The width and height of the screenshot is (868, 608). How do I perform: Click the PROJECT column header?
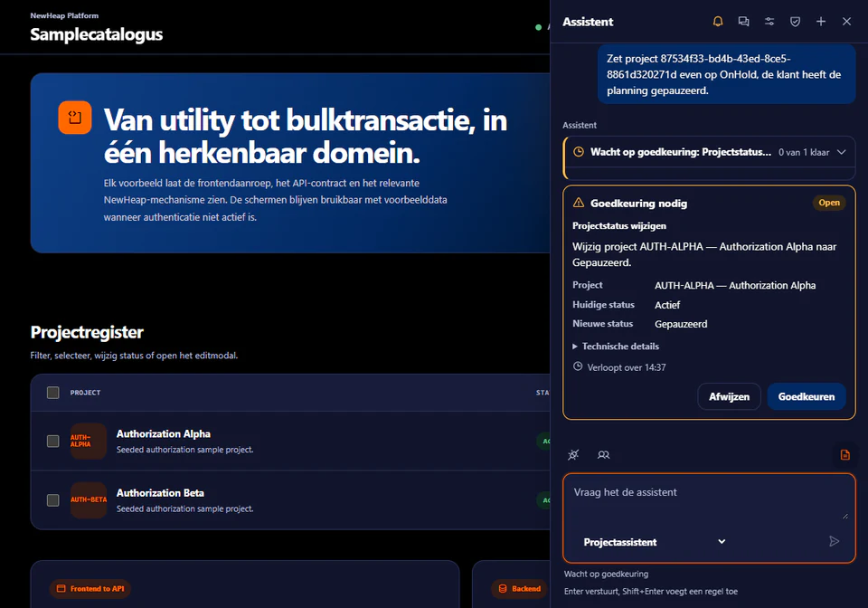(85, 393)
